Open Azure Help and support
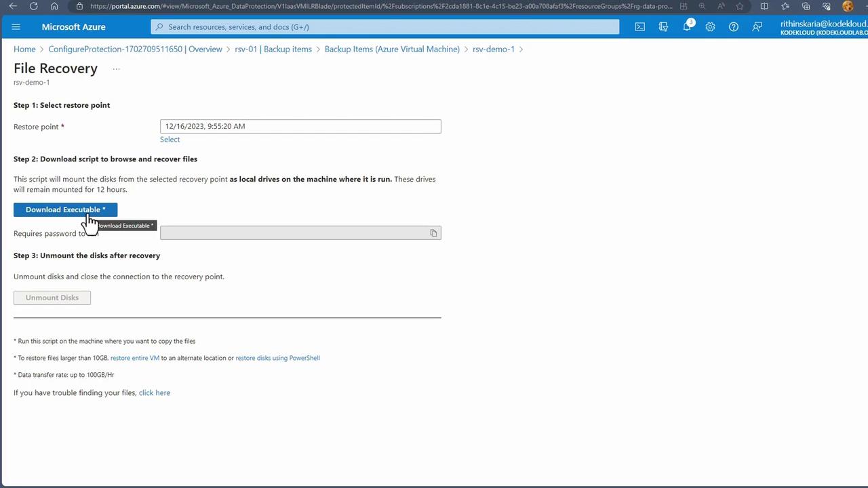The height and width of the screenshot is (488, 868). pyautogui.click(x=734, y=27)
